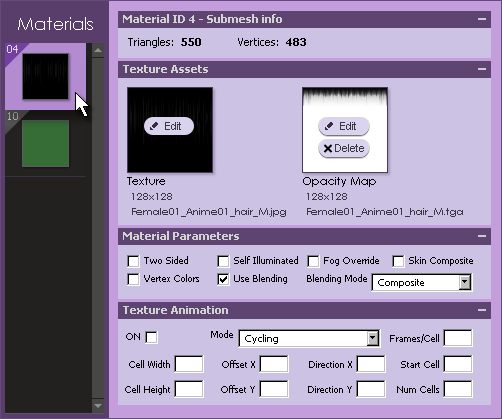Click the Materials list scroll up arrow

98,51
